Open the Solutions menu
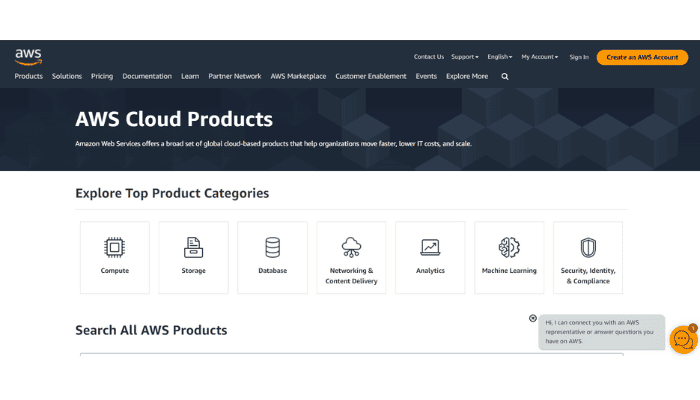Viewport: 700px width, 400px height. 67,76
